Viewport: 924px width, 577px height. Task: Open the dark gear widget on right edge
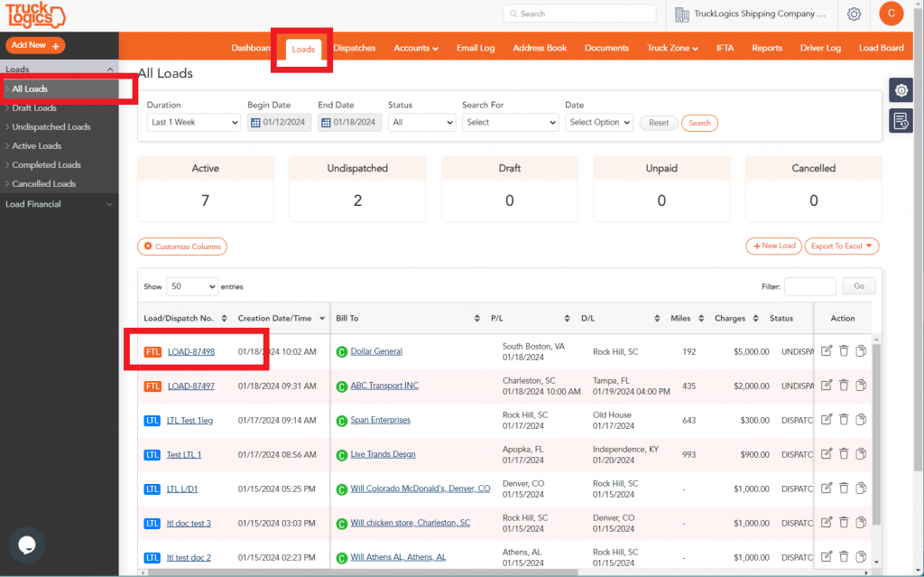[901, 91]
